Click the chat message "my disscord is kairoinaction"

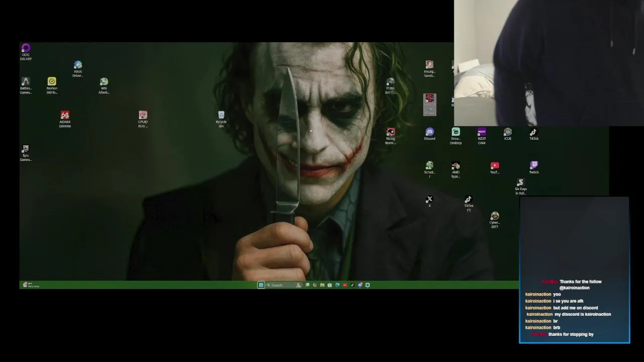pos(583,314)
